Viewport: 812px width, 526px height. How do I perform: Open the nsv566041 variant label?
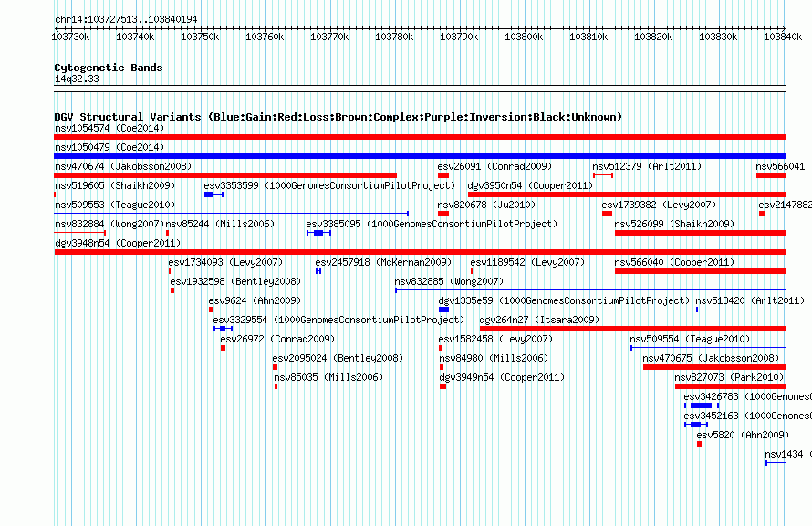(x=780, y=166)
